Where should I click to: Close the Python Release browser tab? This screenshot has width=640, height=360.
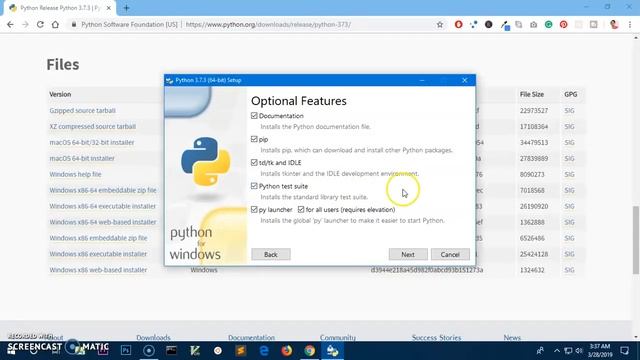[109, 8]
